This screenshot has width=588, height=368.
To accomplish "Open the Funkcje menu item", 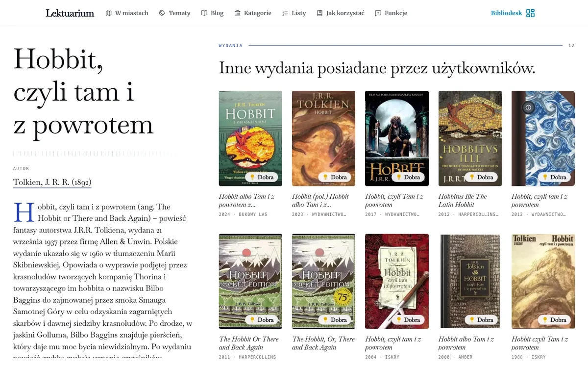I will tap(396, 13).
